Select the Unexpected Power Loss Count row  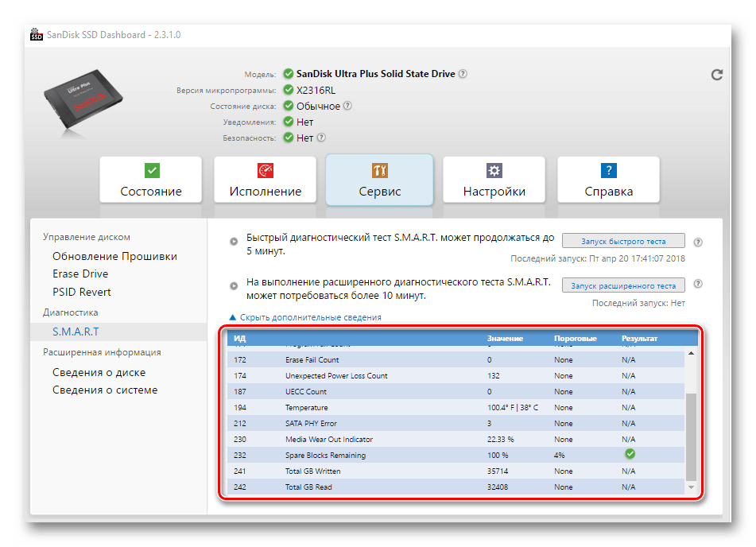coord(456,376)
